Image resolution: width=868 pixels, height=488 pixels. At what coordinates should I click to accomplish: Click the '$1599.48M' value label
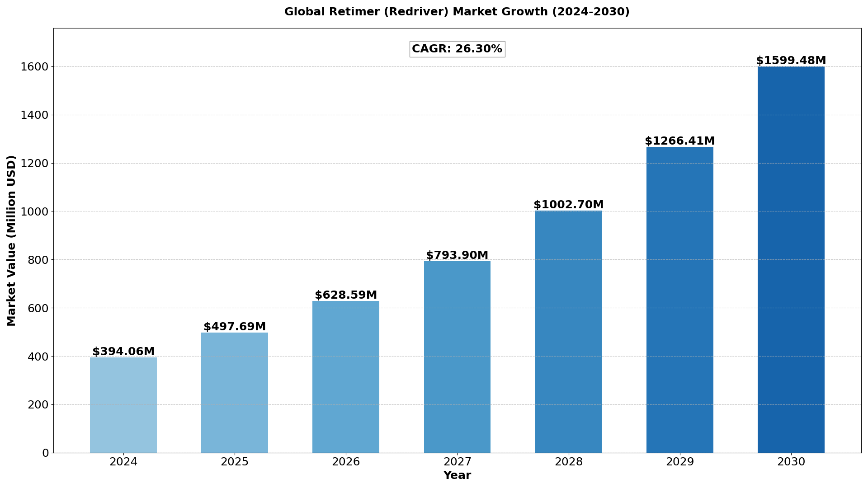click(x=791, y=61)
